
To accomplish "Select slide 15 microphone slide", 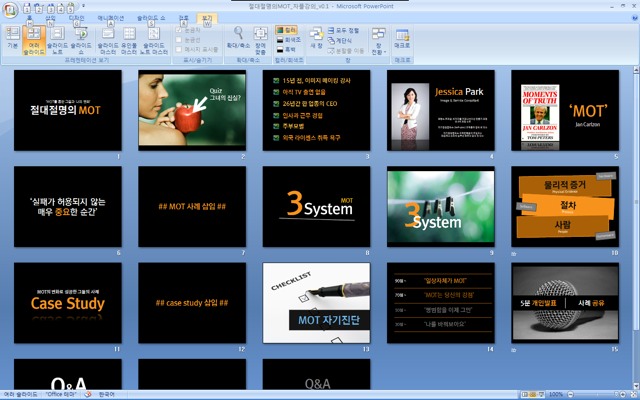I will point(565,303).
